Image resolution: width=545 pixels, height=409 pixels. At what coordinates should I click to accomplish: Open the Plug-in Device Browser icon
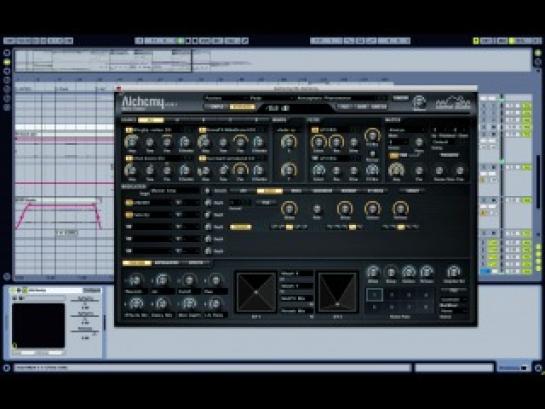coord(7,71)
